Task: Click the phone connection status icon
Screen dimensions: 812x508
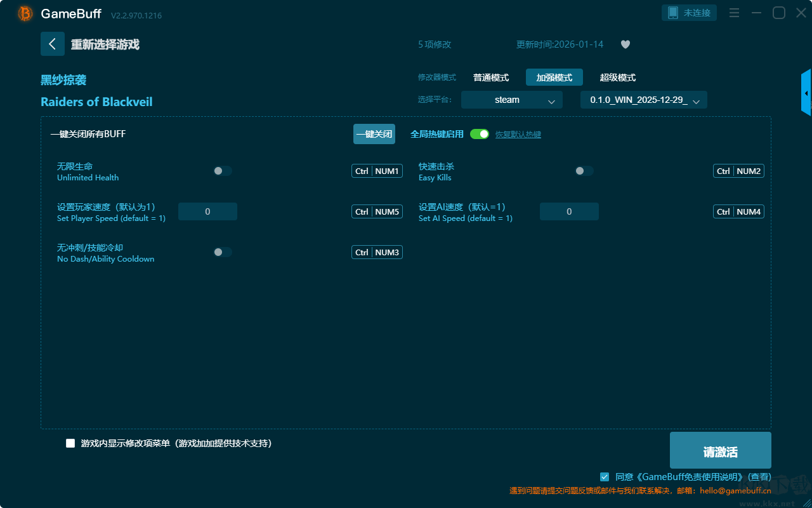Action: 673,13
